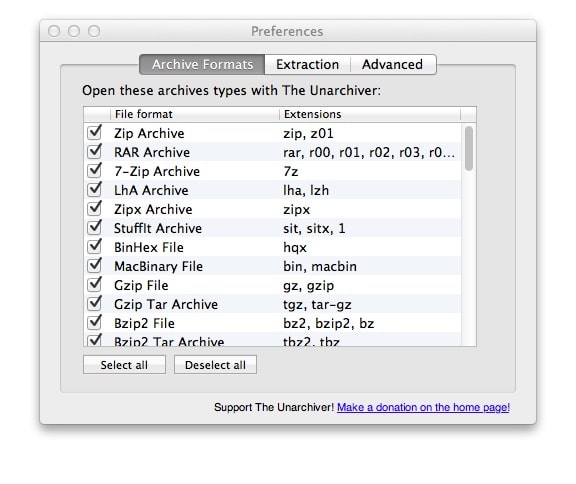
Task: Click the 'rar, r00, r01' extensions cell
Action: (369, 152)
